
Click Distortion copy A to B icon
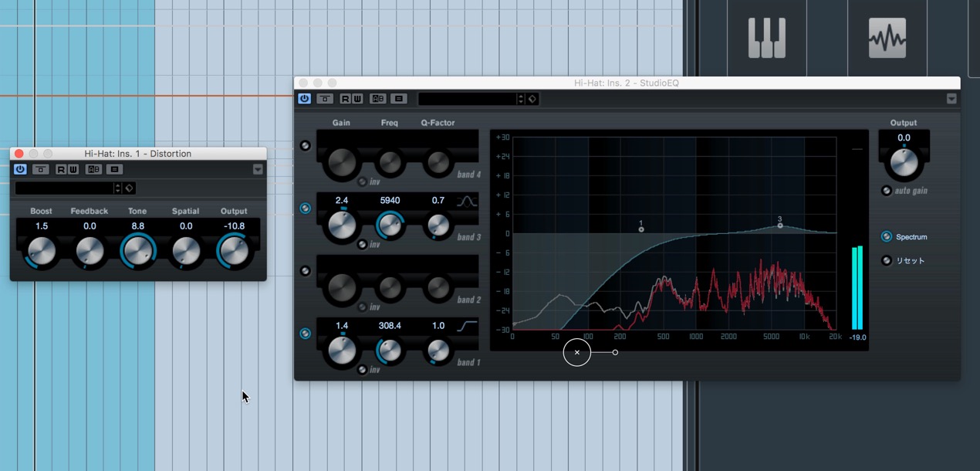click(114, 169)
